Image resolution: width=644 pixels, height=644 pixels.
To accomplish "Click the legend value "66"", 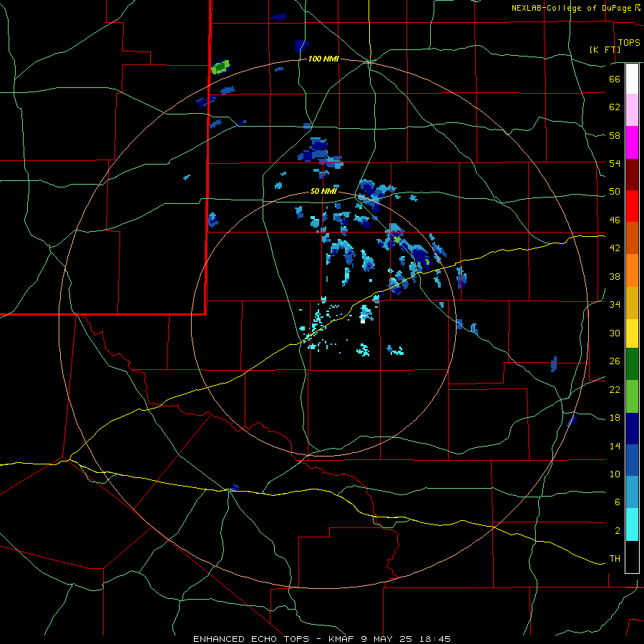I will click(x=615, y=79).
